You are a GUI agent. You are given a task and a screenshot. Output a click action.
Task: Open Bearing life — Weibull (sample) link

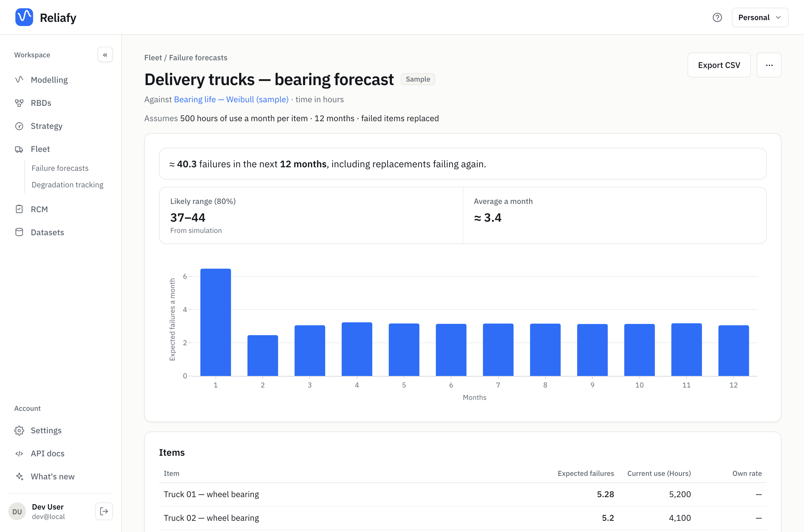click(x=231, y=99)
